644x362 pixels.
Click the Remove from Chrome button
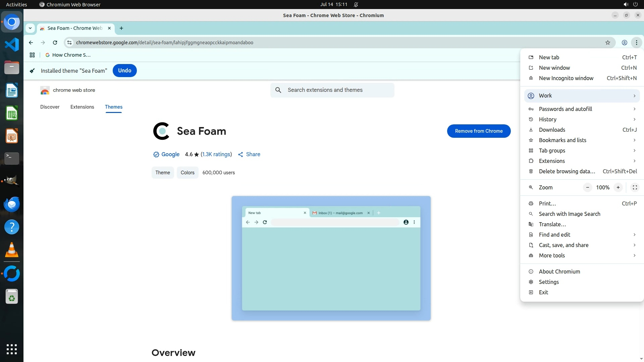pyautogui.click(x=479, y=131)
